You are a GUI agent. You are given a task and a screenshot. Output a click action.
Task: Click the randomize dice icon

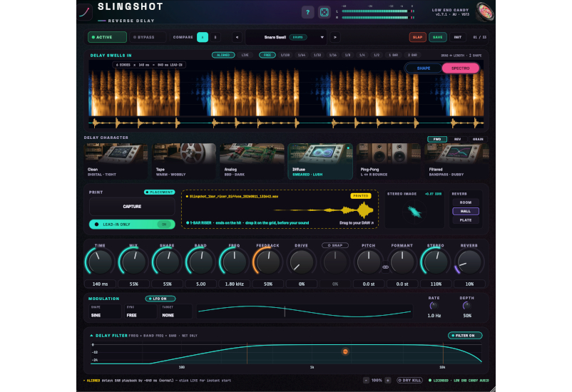(324, 12)
